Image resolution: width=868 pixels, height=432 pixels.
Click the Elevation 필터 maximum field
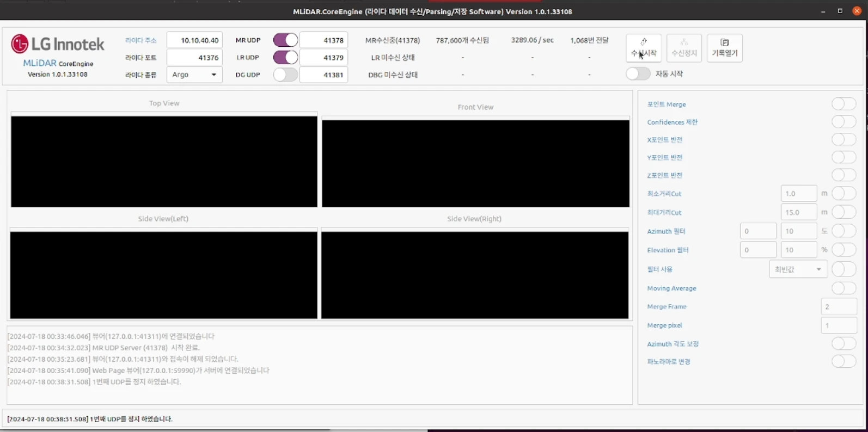[799, 250]
